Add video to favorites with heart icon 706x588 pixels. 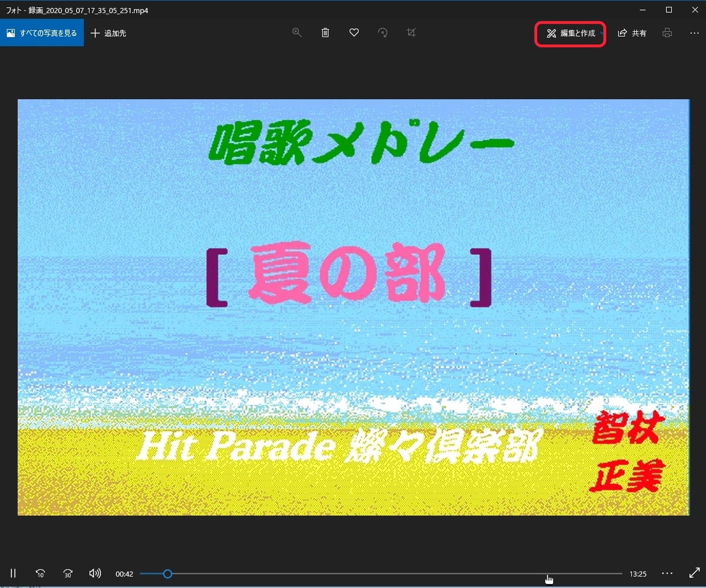click(x=354, y=33)
